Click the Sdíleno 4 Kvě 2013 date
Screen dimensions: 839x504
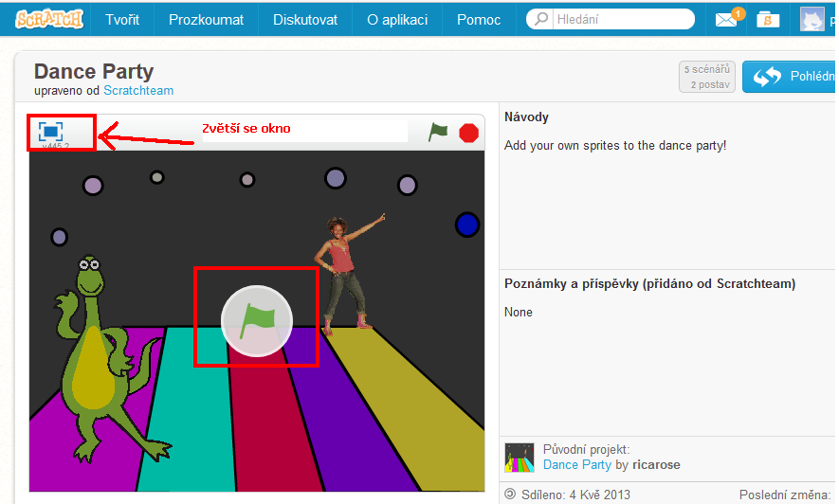point(575,495)
